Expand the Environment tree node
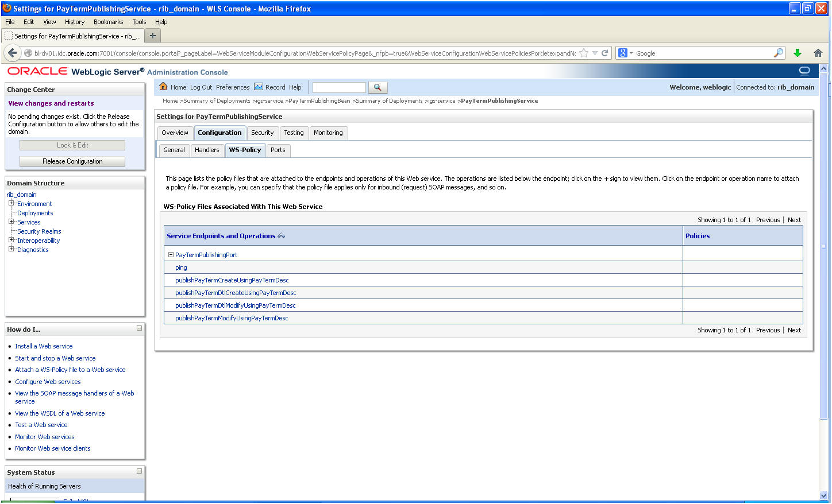This screenshot has width=832, height=504. [x=11, y=203]
